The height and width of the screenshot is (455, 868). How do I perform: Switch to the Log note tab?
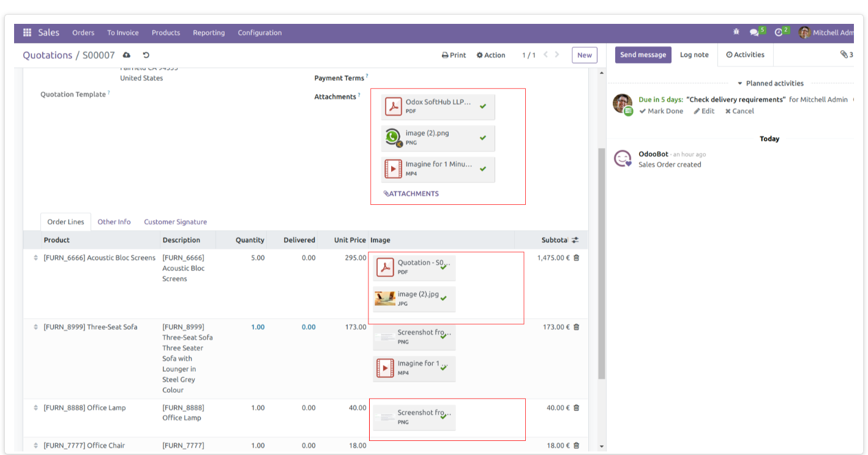(694, 54)
